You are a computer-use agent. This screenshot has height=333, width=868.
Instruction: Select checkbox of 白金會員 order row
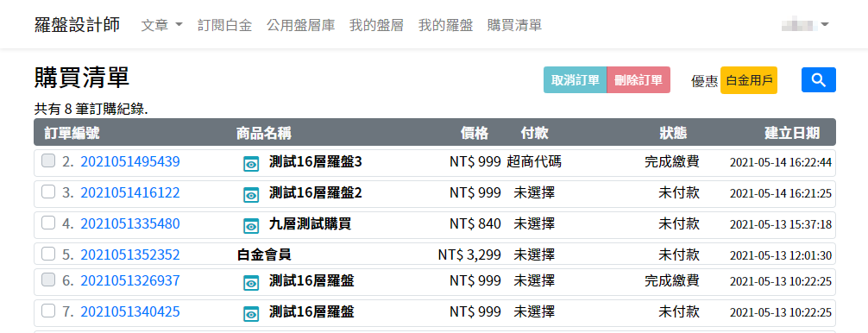pyautogui.click(x=48, y=254)
